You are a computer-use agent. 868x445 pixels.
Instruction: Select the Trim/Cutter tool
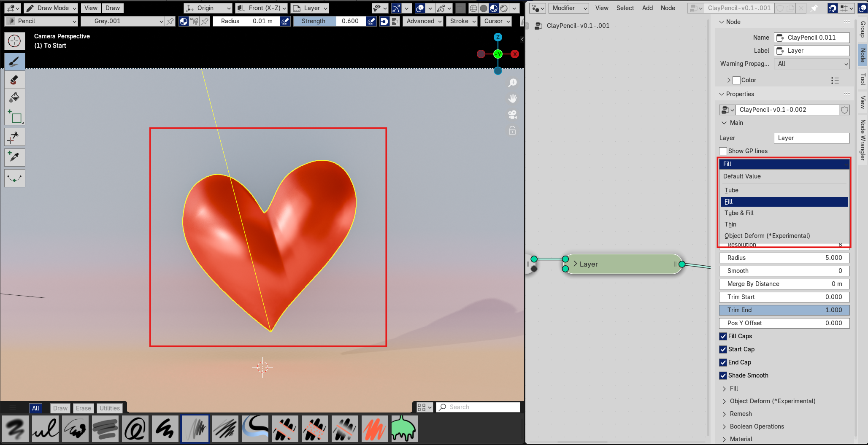point(14,137)
